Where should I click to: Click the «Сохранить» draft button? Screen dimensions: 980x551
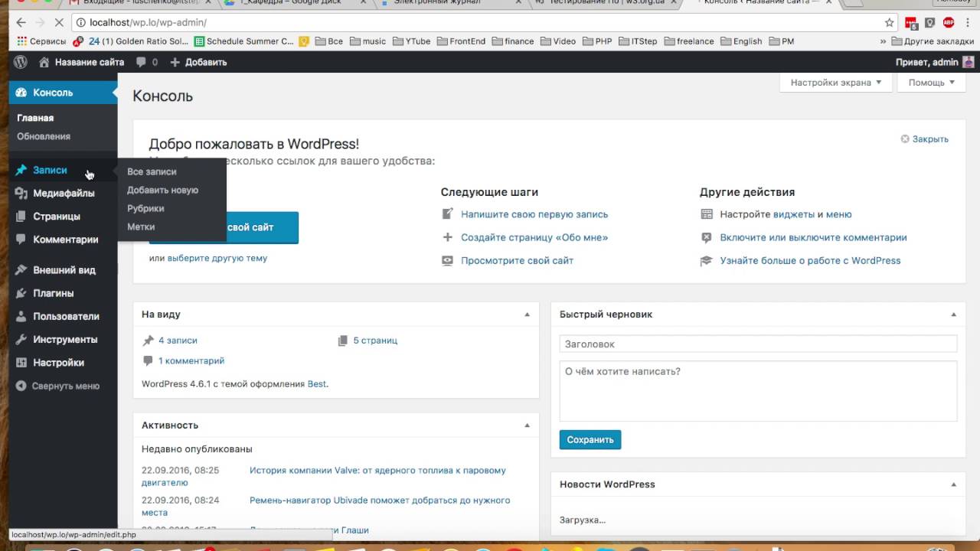[590, 440]
